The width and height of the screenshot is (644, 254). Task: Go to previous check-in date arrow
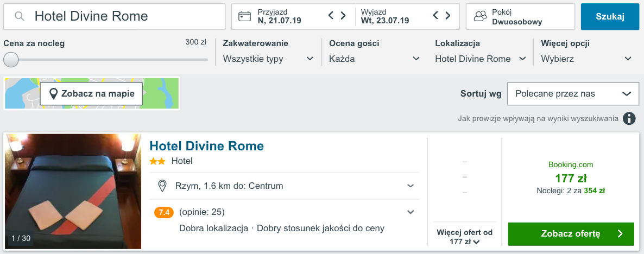[x=331, y=16]
